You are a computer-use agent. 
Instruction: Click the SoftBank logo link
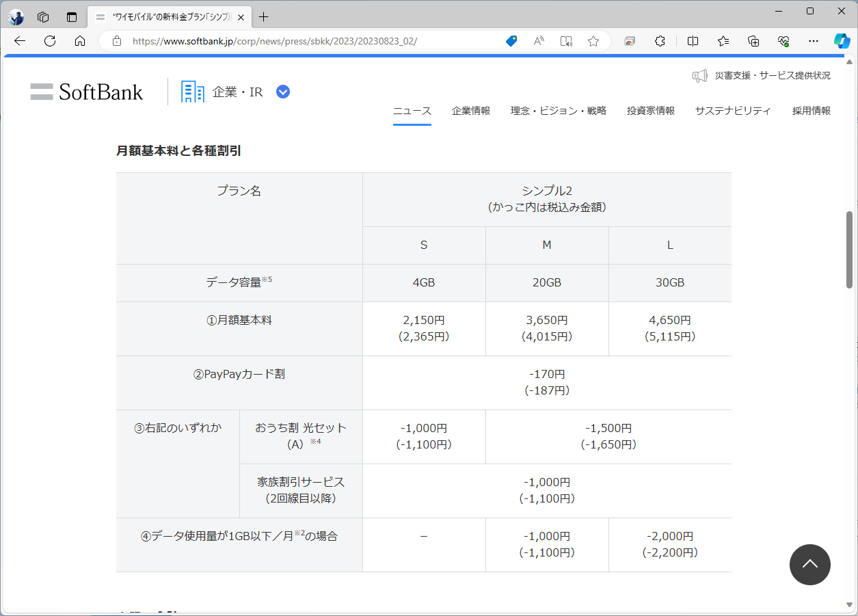point(87,91)
